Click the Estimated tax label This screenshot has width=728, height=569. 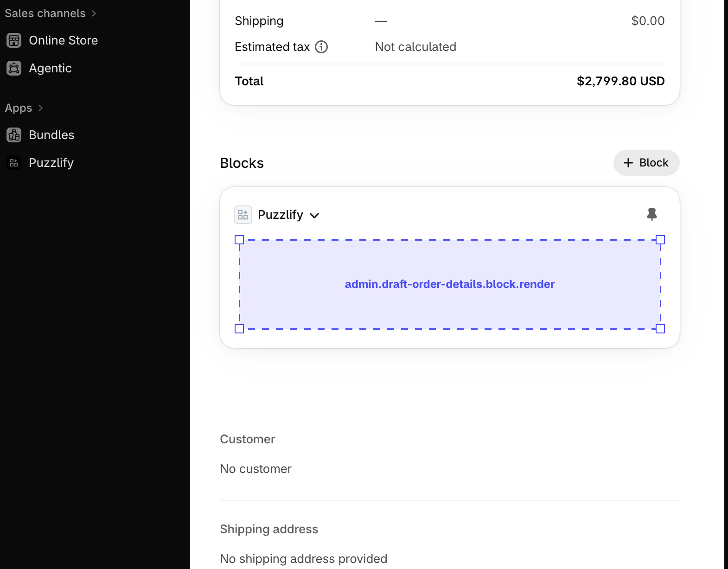pyautogui.click(x=272, y=47)
